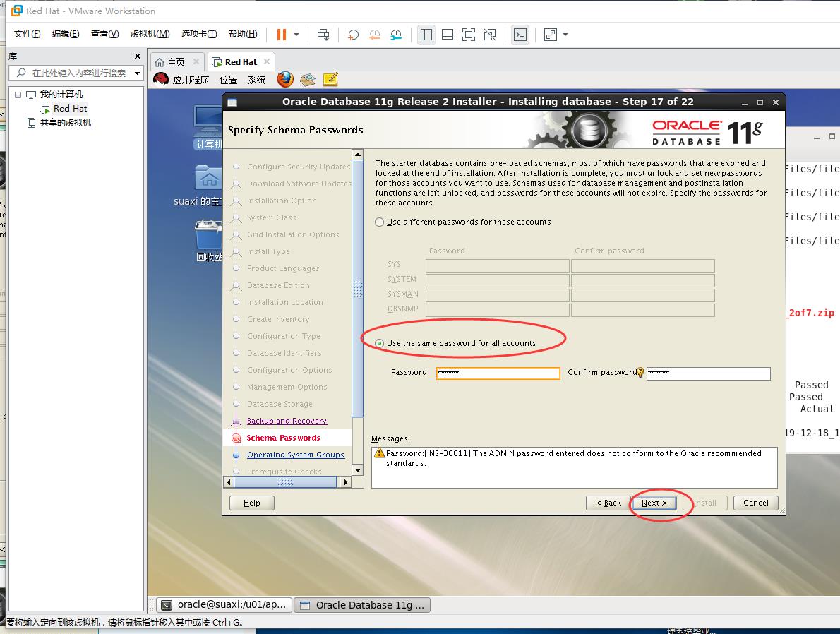The height and width of the screenshot is (634, 840).
Task: Take a snapshot of the virtual machine
Action: pyautogui.click(x=353, y=35)
